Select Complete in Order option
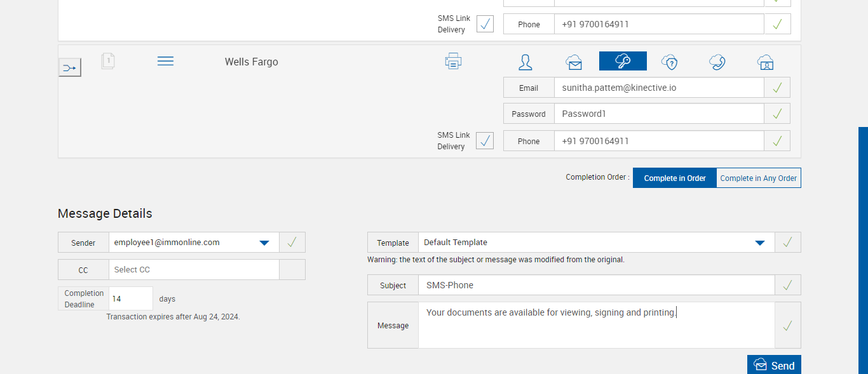 674,178
